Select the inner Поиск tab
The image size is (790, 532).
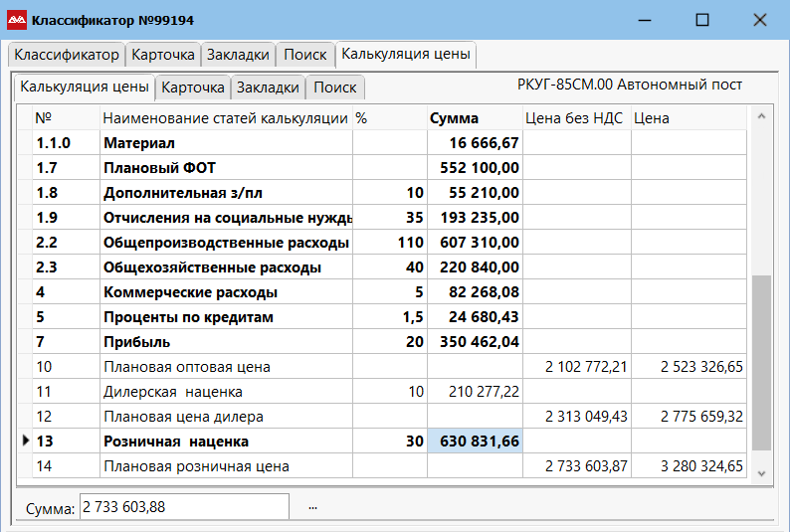click(x=334, y=88)
